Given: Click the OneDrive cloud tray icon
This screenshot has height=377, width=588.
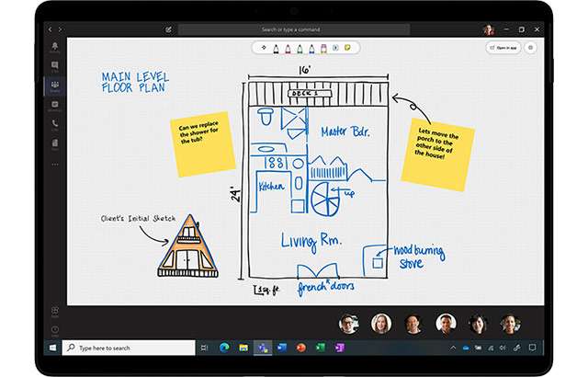Looking at the screenshot, I should [466, 348].
